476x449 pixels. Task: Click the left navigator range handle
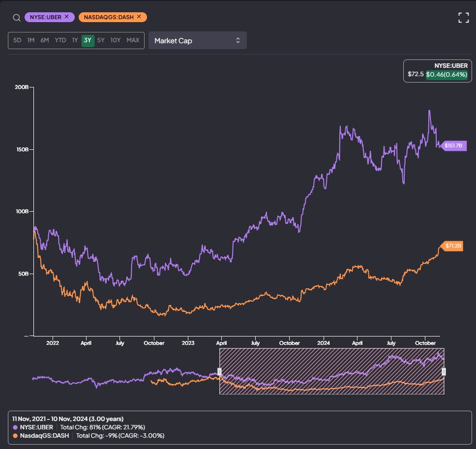(x=219, y=372)
